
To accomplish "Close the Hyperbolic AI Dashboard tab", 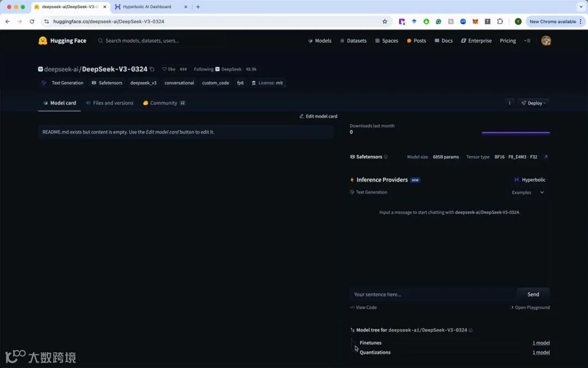I will coord(186,7).
